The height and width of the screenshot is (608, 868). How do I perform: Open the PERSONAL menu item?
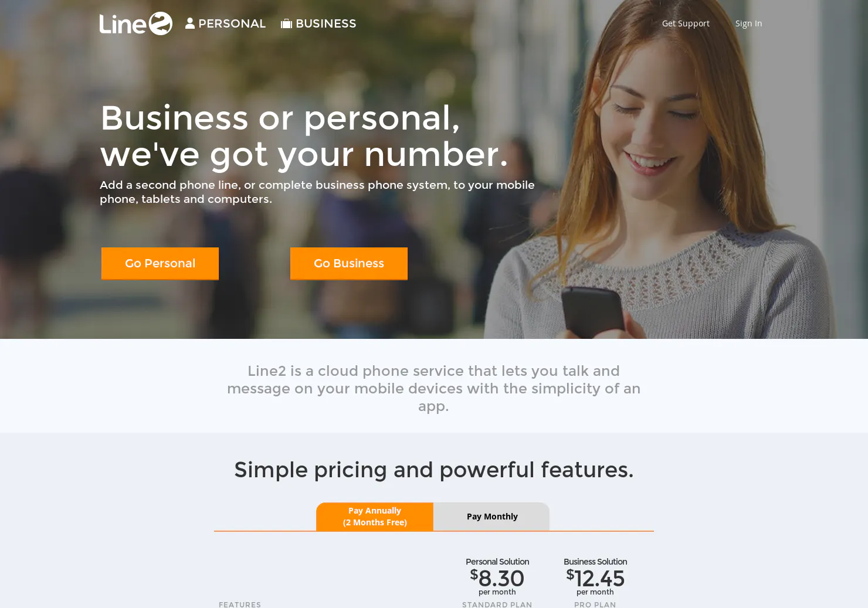coord(226,23)
